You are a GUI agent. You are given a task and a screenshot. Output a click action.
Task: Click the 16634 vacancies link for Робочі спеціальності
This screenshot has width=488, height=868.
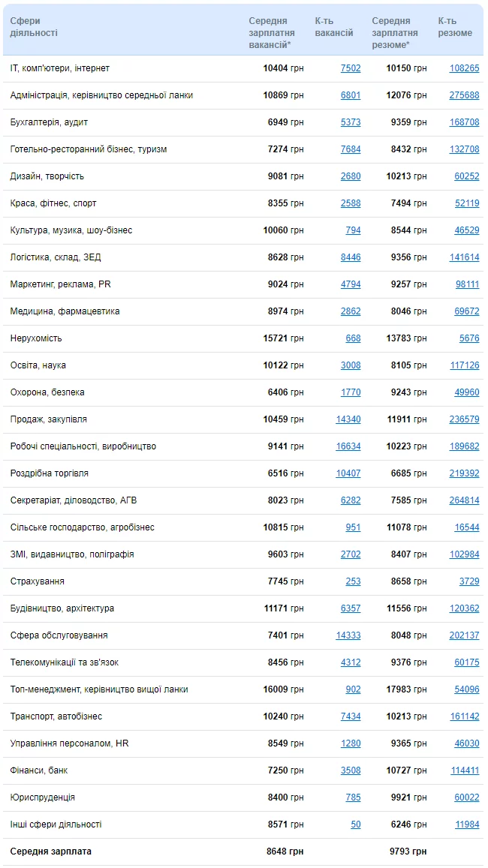(x=348, y=446)
